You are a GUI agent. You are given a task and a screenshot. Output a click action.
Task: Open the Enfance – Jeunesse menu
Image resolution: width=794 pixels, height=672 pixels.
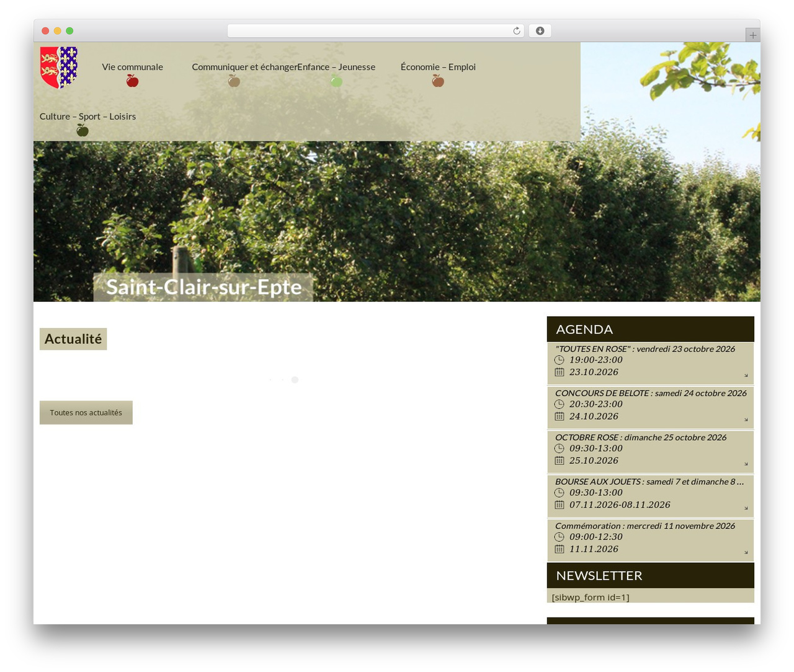click(336, 67)
